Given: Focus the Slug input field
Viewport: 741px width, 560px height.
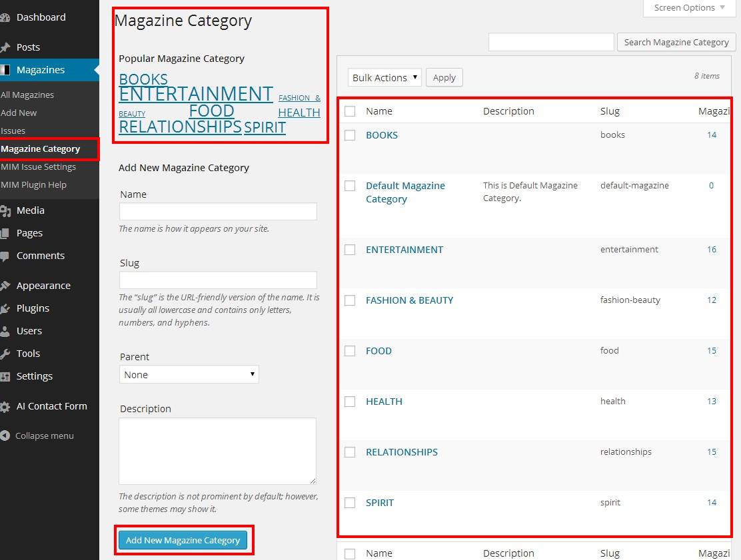Looking at the screenshot, I should point(218,280).
